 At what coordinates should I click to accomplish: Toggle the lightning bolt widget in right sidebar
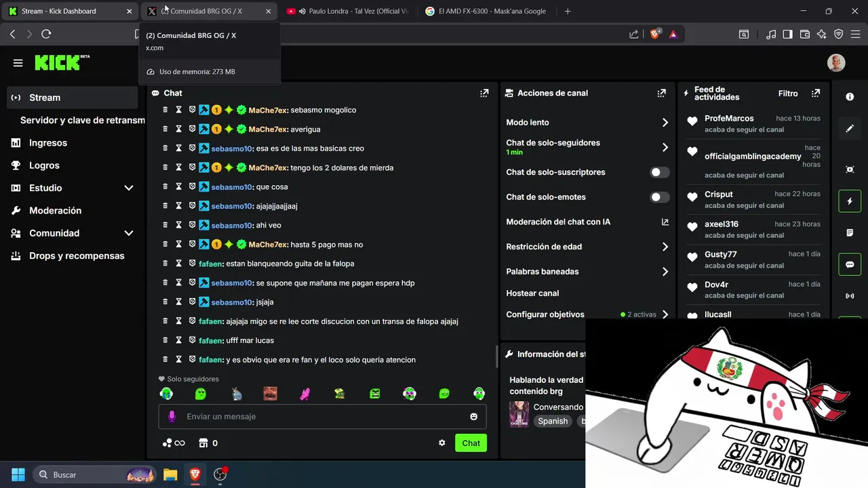[850, 201]
